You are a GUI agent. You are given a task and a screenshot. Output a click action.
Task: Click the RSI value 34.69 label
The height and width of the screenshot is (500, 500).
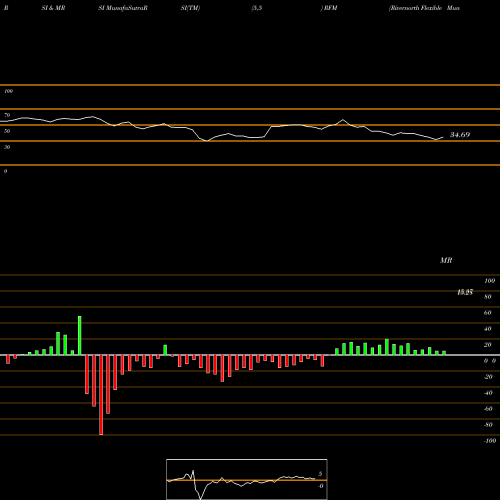pyautogui.click(x=460, y=135)
